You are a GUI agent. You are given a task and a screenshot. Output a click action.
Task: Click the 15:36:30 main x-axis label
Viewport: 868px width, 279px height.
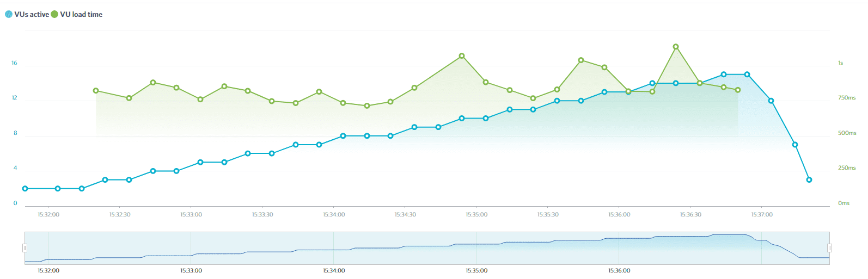[x=690, y=214]
